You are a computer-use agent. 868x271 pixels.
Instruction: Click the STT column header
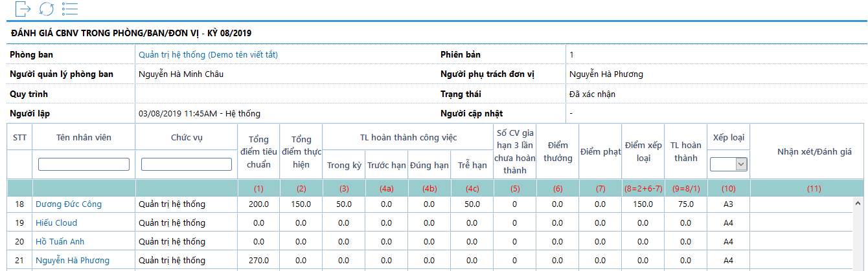coord(19,138)
